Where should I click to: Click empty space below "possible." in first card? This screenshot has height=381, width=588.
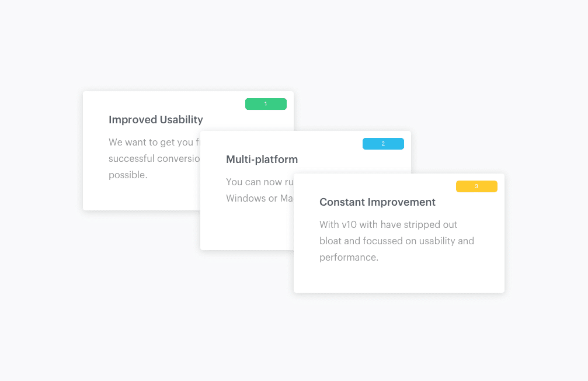click(x=140, y=197)
